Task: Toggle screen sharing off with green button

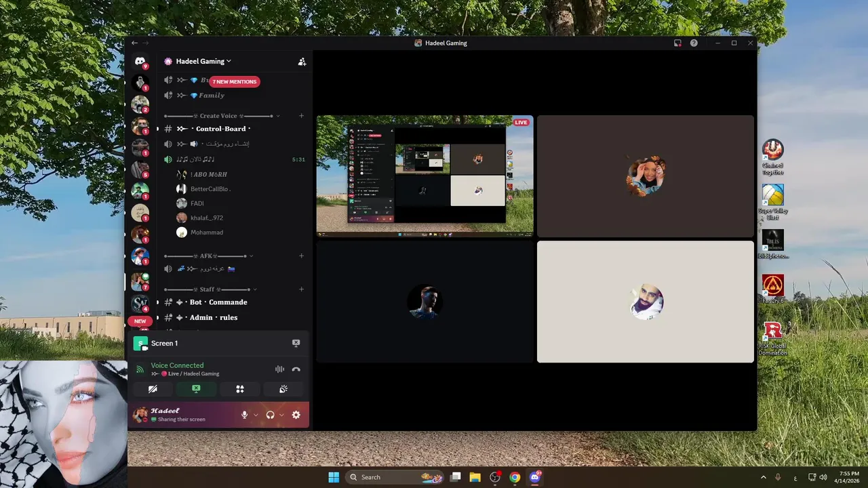Action: click(196, 389)
